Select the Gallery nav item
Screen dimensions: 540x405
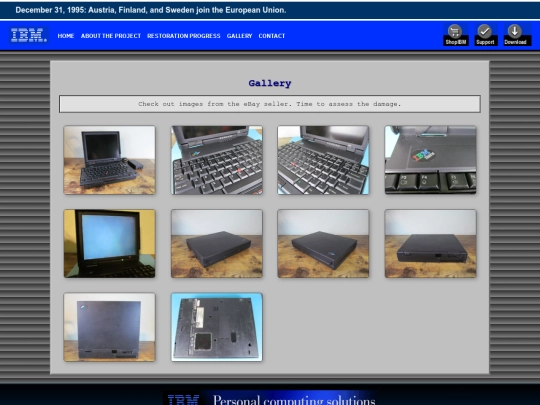tap(239, 36)
